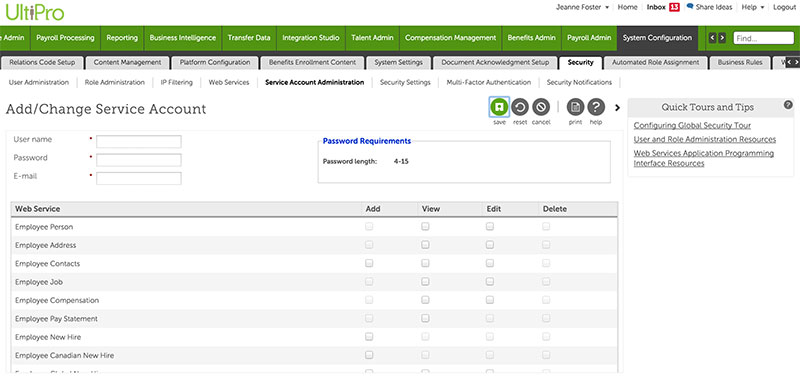800x378 pixels.
Task: Check View for Employee Person
Action: (425, 227)
